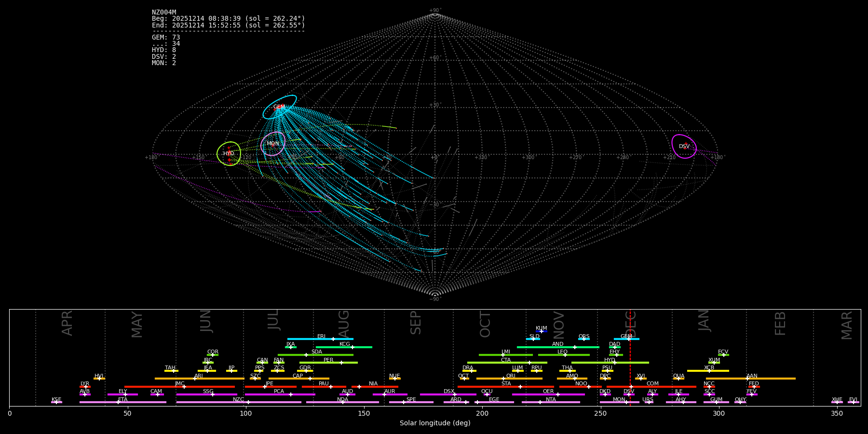Select the MON radiant label inside the pink ellipse

[273, 144]
